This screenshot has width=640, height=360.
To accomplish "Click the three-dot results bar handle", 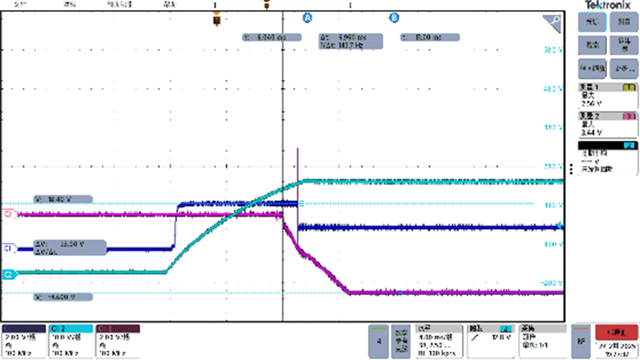I will coord(571,169).
